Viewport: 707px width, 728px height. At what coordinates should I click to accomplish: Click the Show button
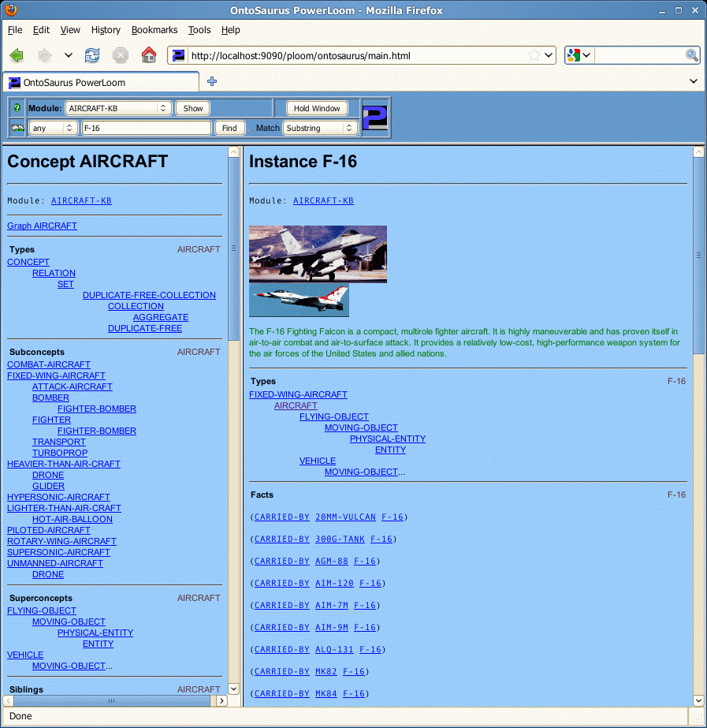click(x=193, y=108)
